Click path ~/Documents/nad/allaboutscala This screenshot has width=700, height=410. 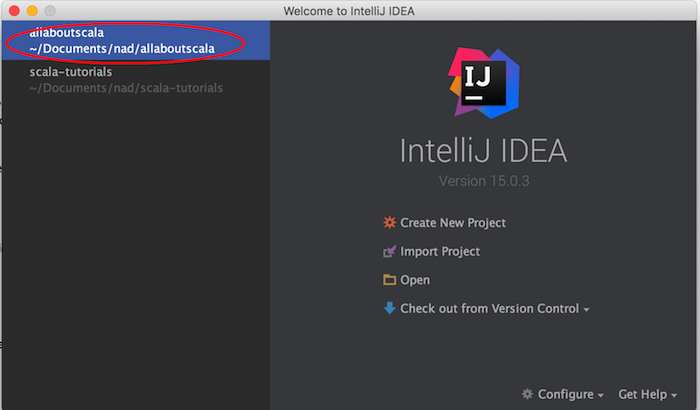point(122,48)
